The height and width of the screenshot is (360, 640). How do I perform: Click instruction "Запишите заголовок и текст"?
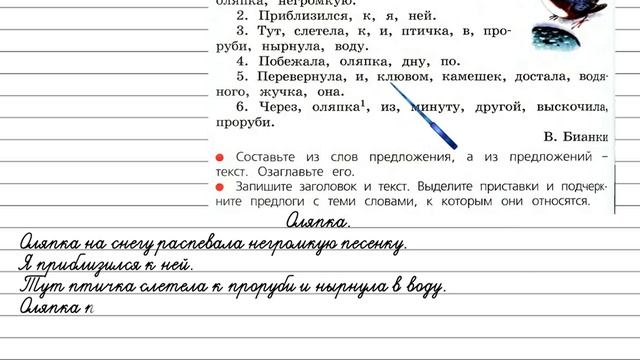pyautogui.click(x=421, y=187)
